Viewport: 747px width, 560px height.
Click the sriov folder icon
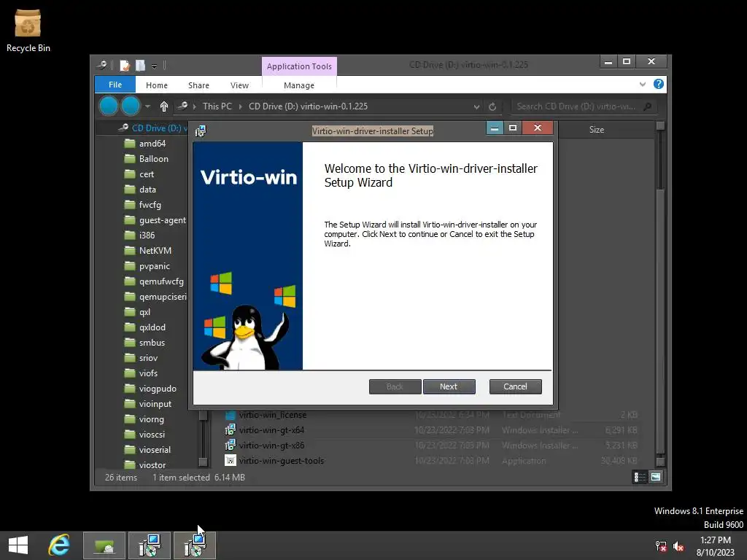[130, 357]
